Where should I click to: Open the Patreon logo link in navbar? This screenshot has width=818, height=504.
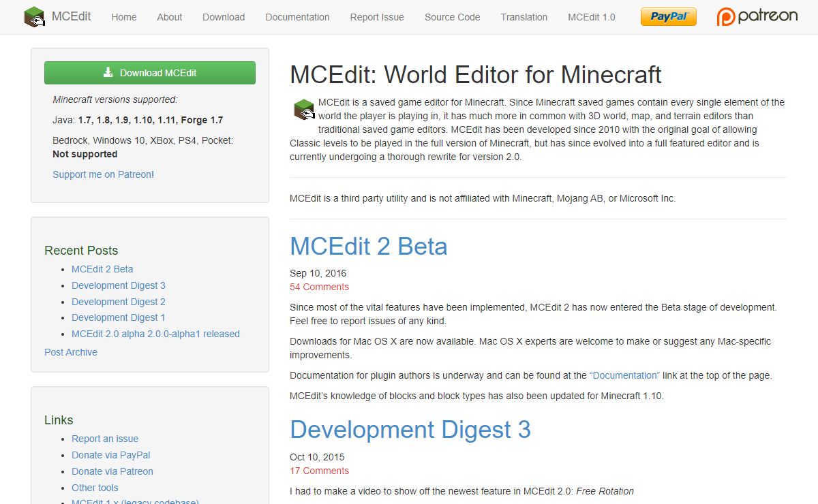click(757, 16)
